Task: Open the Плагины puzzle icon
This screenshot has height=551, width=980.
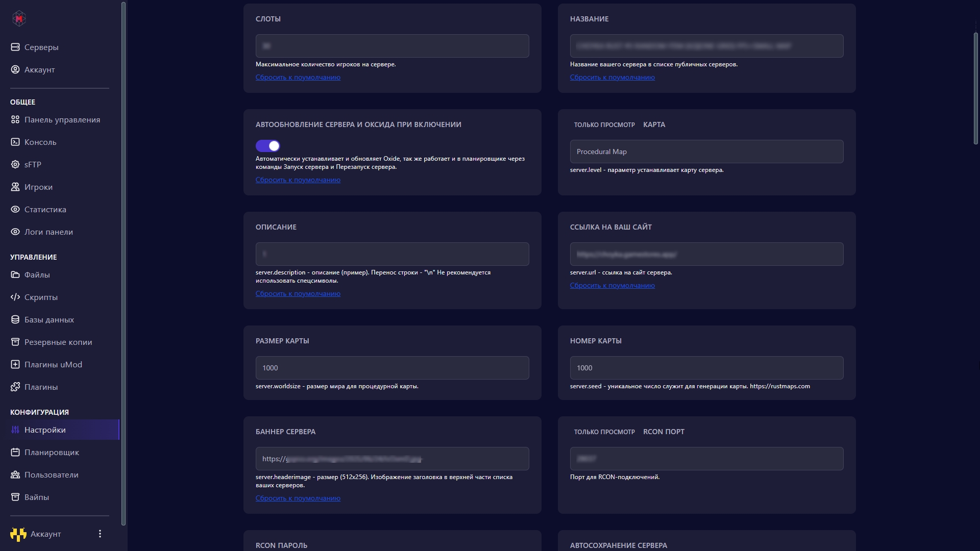Action: point(15,387)
